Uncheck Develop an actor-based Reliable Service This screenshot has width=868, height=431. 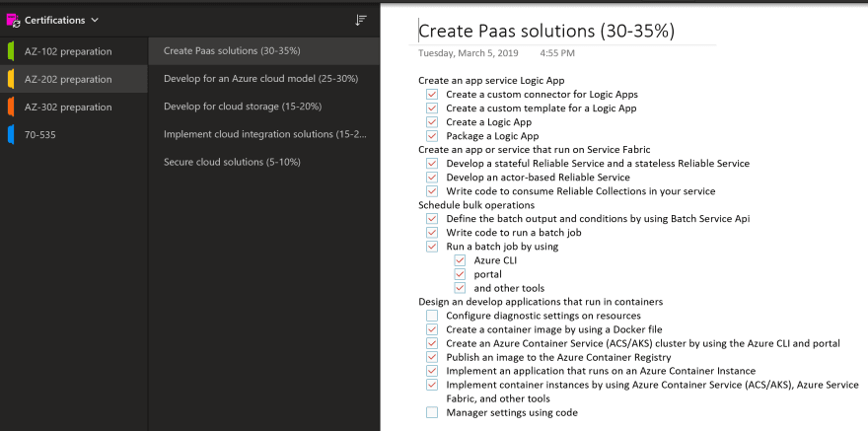pyautogui.click(x=432, y=178)
